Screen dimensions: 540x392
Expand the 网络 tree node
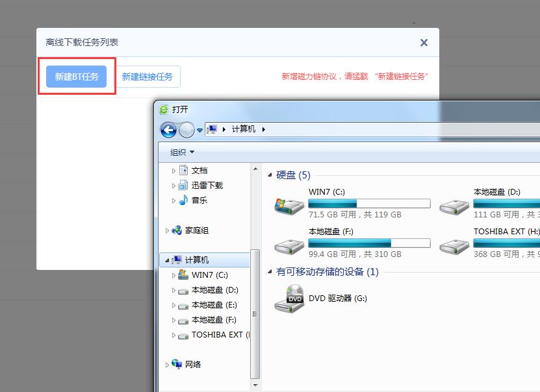[167, 365]
